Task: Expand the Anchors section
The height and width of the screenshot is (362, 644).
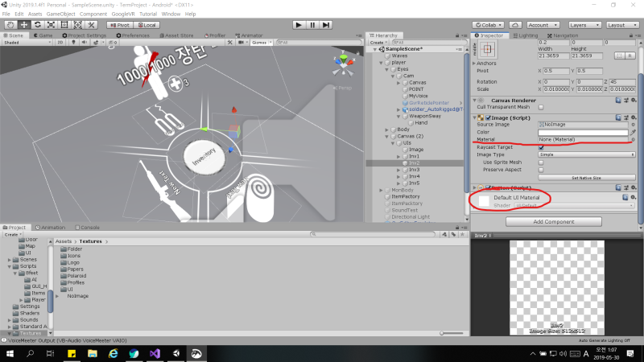Action: pos(475,64)
